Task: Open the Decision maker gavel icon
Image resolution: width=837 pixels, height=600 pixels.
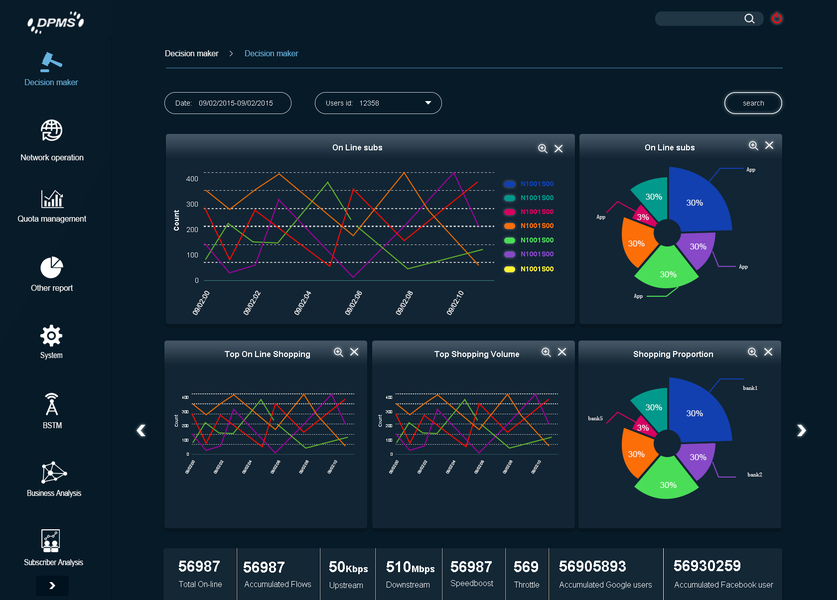Action: (x=51, y=62)
